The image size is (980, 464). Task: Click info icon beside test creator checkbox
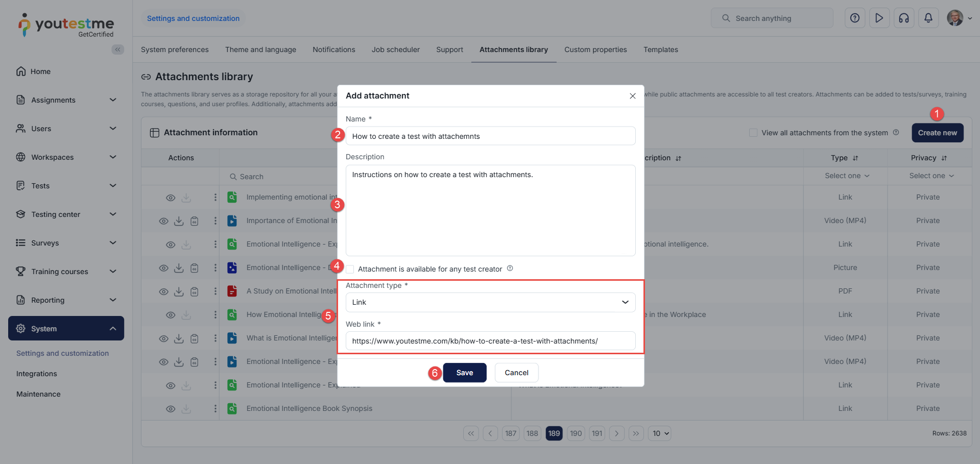pos(510,268)
